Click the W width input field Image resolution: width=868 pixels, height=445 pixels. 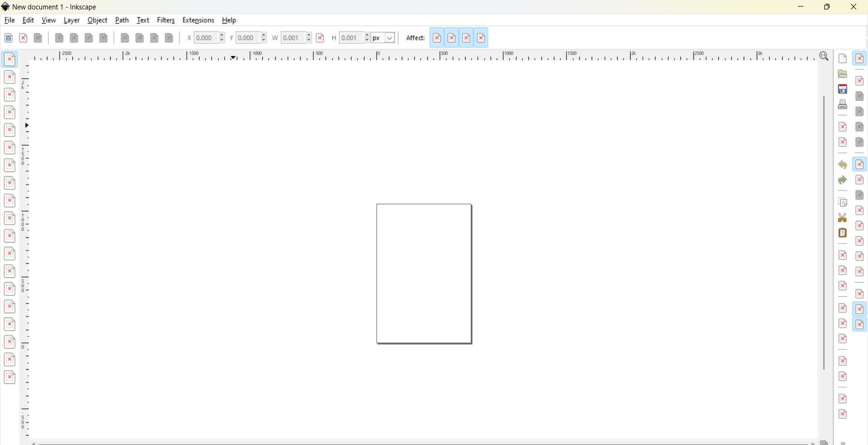point(293,38)
